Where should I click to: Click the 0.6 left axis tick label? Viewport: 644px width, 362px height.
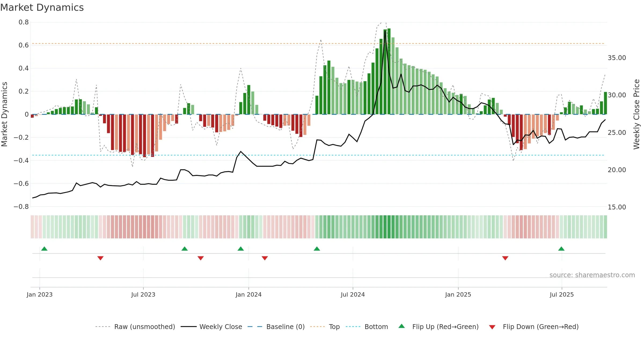[24, 45]
